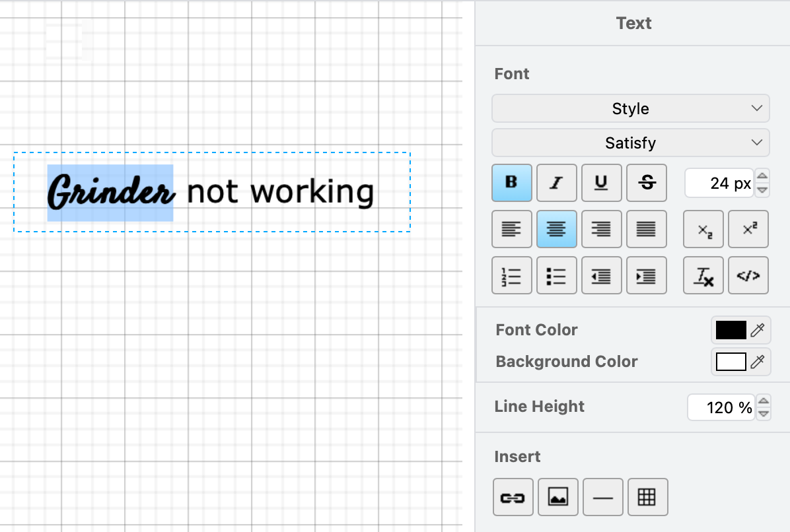Screen dimensions: 790x532
Task: Open the HTML code editor
Action: coord(748,275)
